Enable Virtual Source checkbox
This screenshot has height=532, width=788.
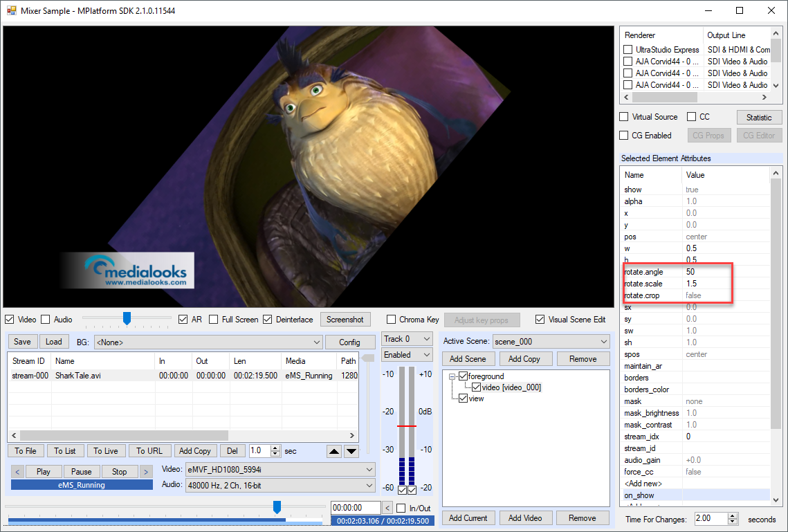(623, 116)
